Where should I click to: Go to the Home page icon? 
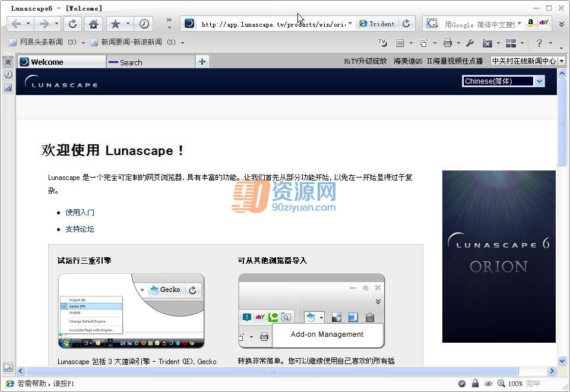tap(93, 24)
